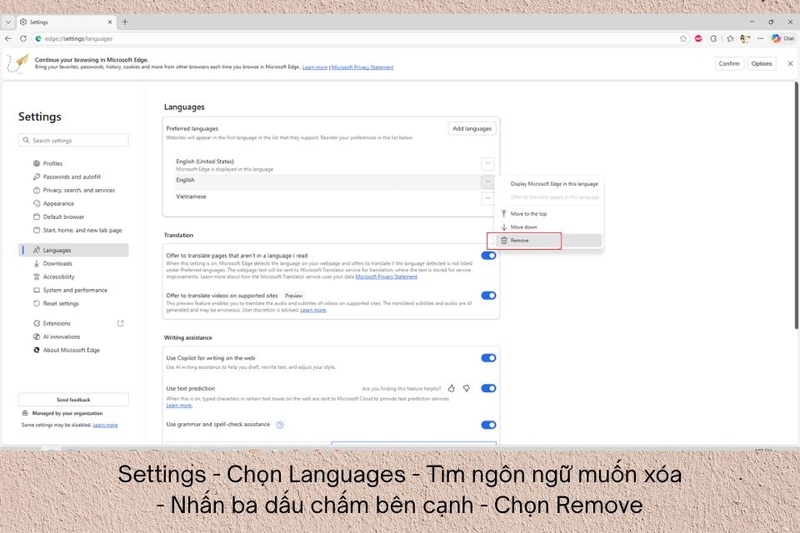Open Passwords and autofill settings
The width and height of the screenshot is (800, 533).
[66, 176]
